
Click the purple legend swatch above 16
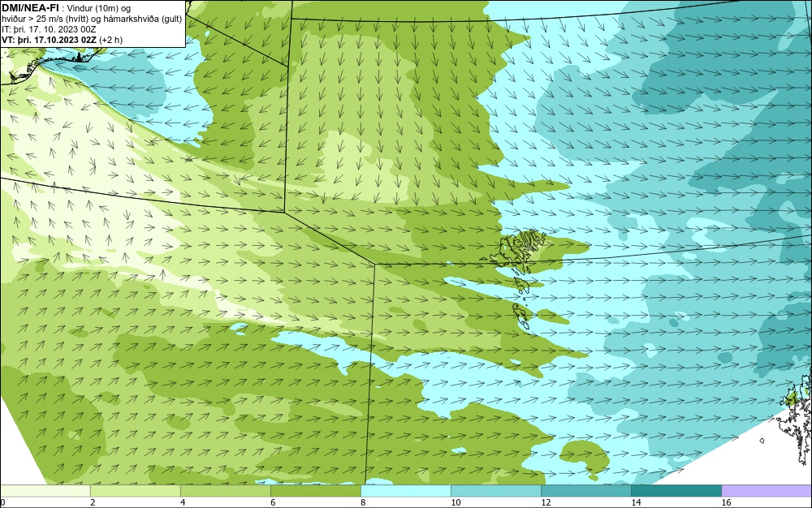coord(767,490)
